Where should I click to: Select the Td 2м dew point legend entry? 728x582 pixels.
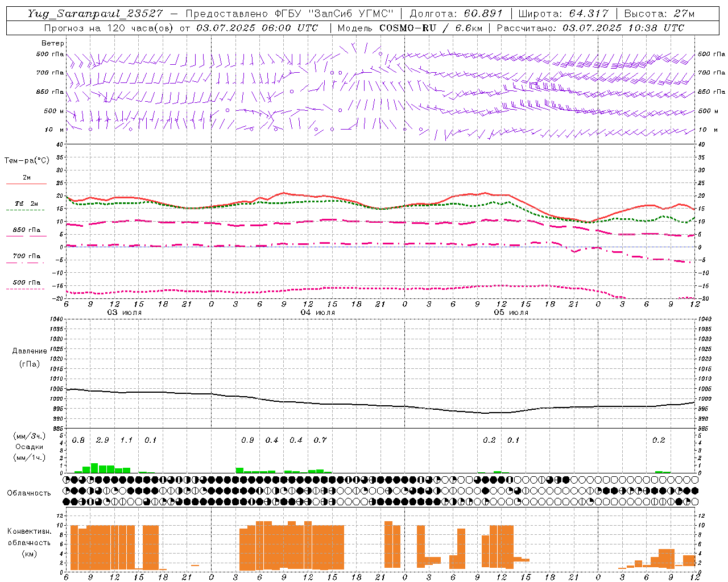point(27,203)
